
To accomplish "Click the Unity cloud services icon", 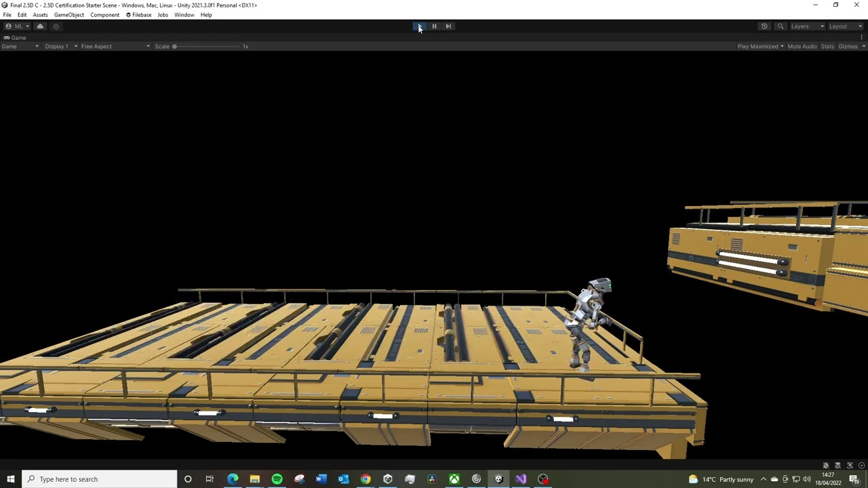I will 40,26.
